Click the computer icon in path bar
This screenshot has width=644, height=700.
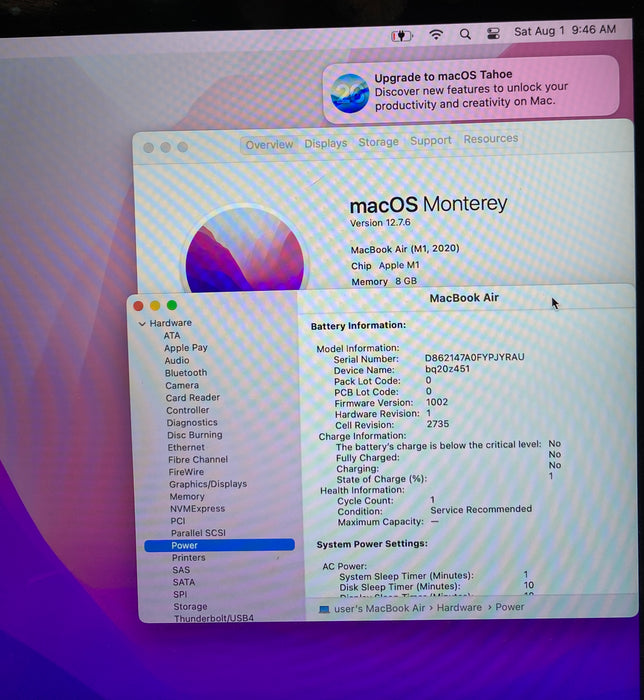[x=324, y=609]
